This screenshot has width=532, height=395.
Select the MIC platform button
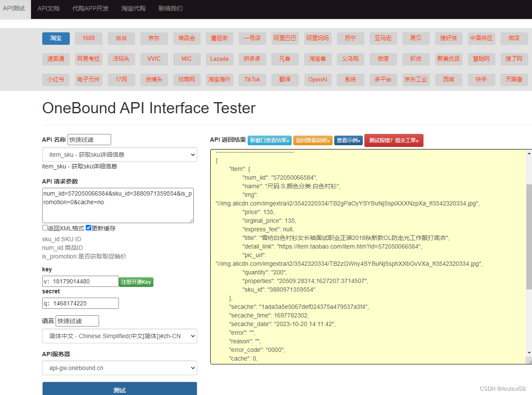(x=187, y=59)
